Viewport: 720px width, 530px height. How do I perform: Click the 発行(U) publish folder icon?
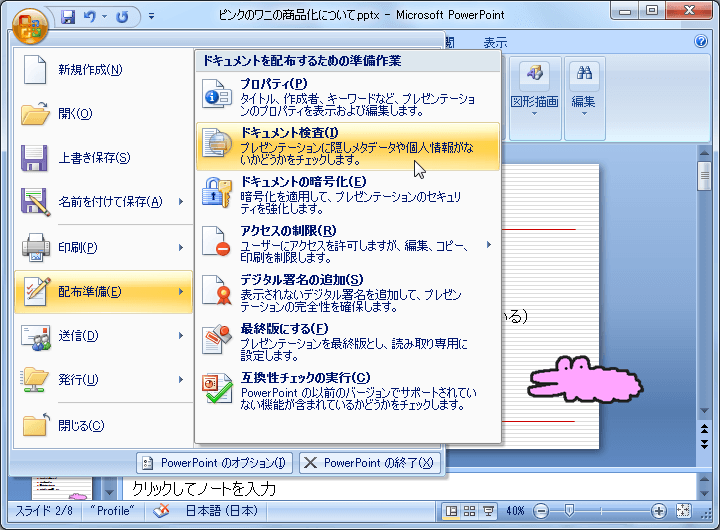coord(34,379)
